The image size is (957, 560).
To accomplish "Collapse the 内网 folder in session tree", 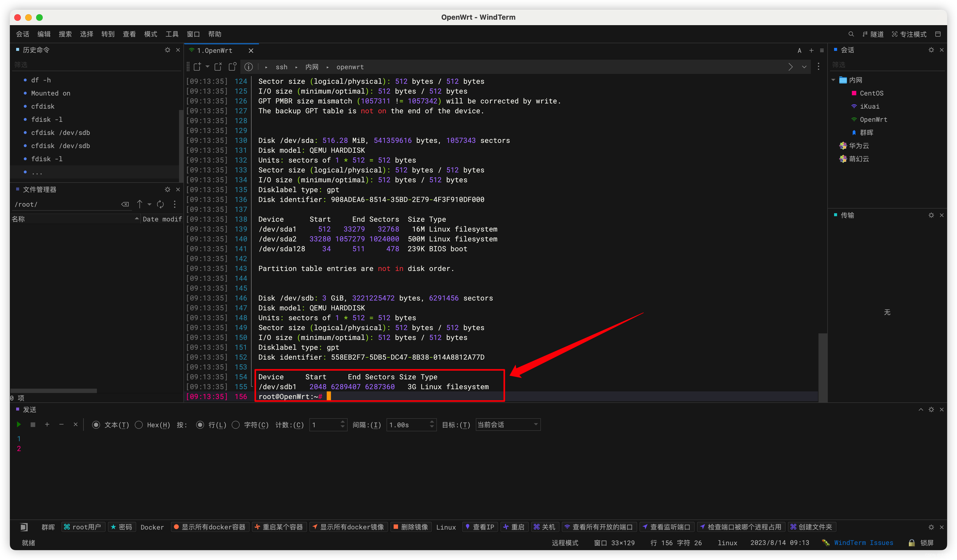I will (833, 80).
